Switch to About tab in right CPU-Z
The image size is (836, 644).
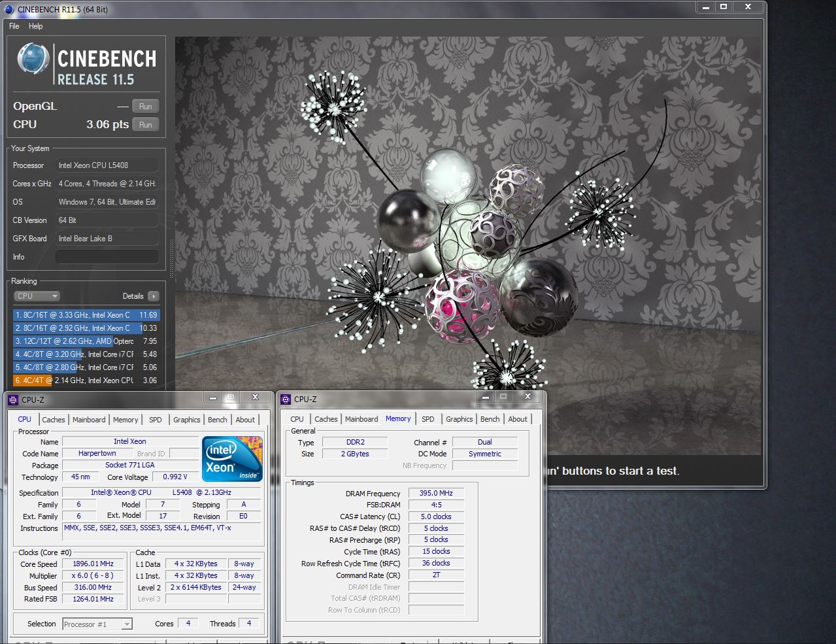click(x=518, y=419)
